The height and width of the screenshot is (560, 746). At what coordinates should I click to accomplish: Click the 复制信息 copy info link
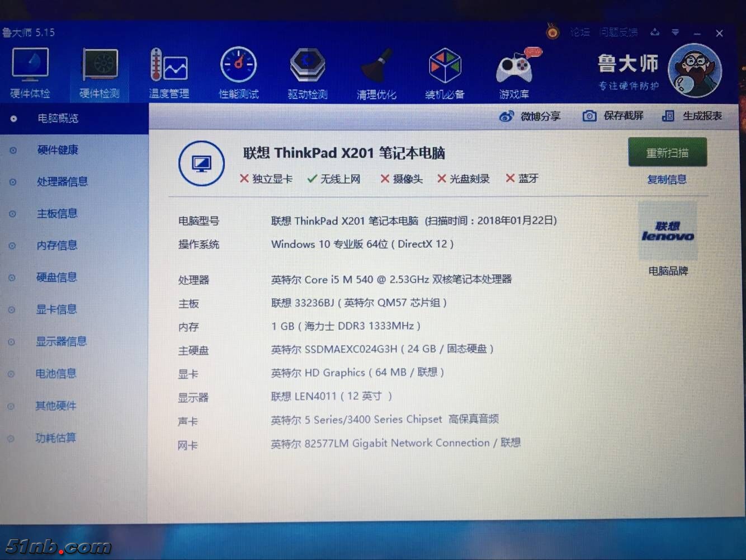667,180
